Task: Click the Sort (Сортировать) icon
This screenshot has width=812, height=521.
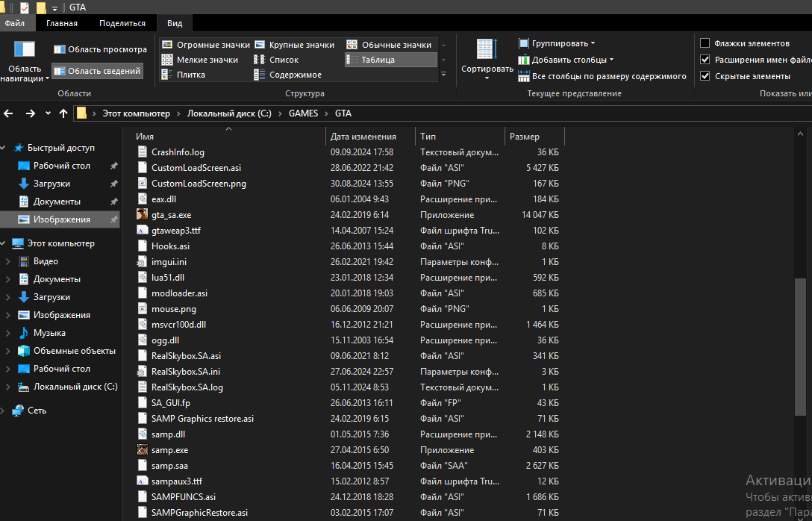Action: 487,50
